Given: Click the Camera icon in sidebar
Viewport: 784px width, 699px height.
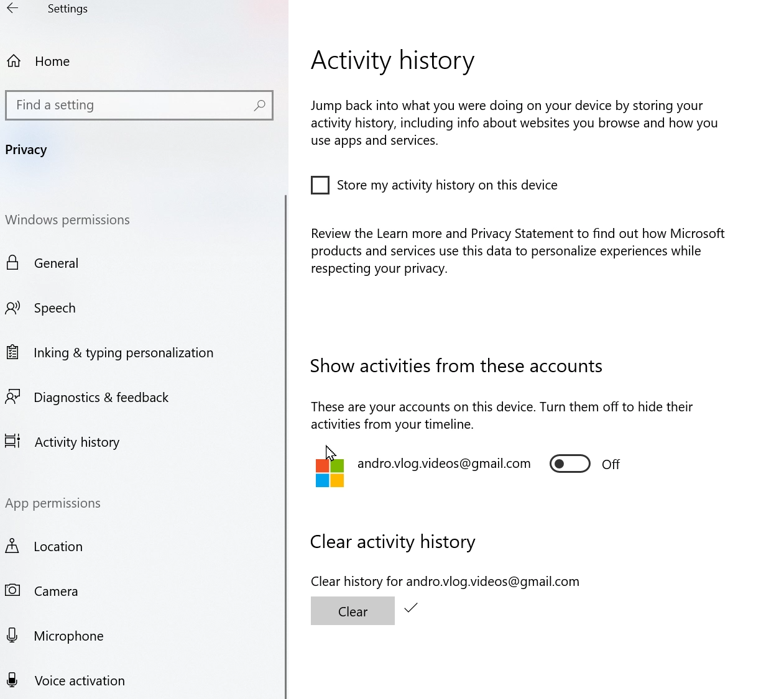Looking at the screenshot, I should [x=12, y=590].
